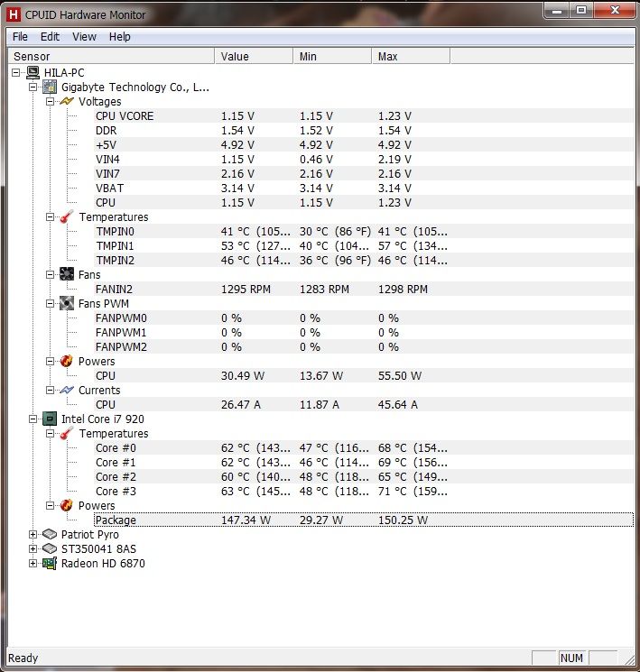Image resolution: width=640 pixels, height=672 pixels.
Task: Collapse the Intel Core i7 920 node
Action: [33, 419]
